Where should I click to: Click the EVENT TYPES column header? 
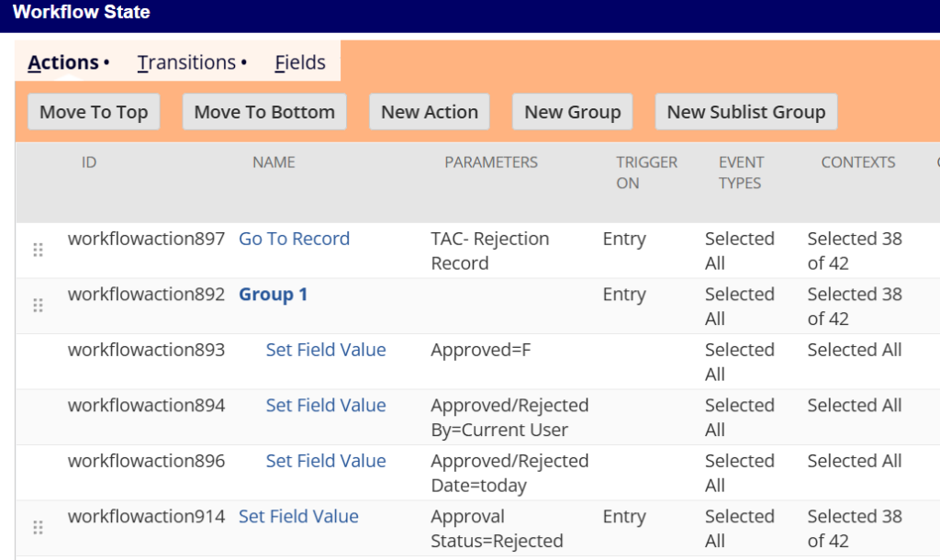point(741,173)
